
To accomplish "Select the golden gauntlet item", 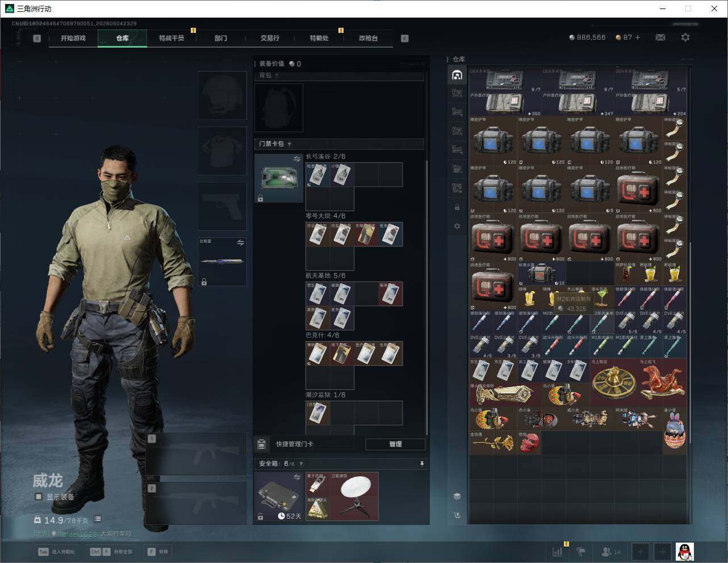I will (505, 394).
